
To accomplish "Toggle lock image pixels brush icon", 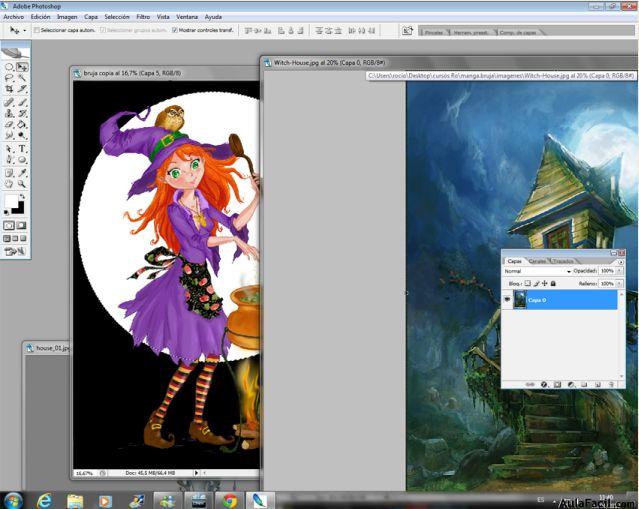I will [536, 283].
